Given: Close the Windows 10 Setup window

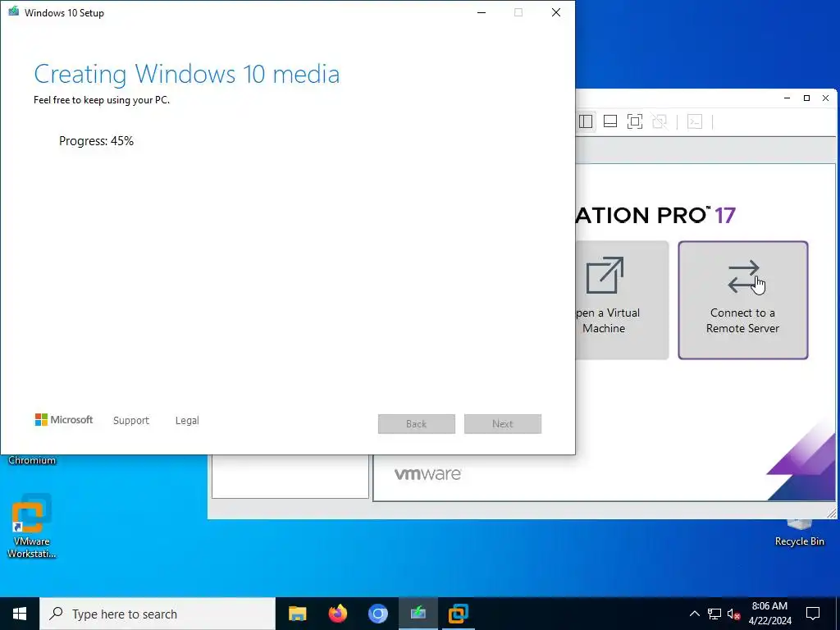Looking at the screenshot, I should (556, 12).
